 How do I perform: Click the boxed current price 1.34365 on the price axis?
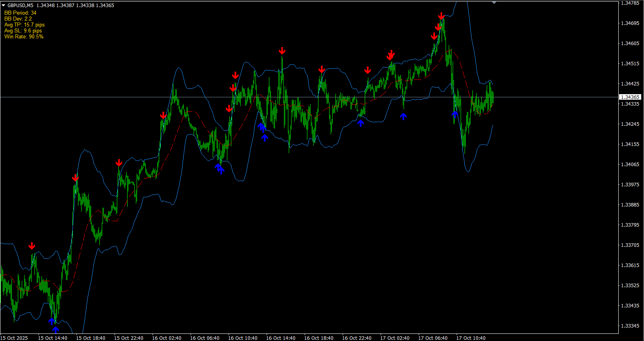tap(630, 97)
